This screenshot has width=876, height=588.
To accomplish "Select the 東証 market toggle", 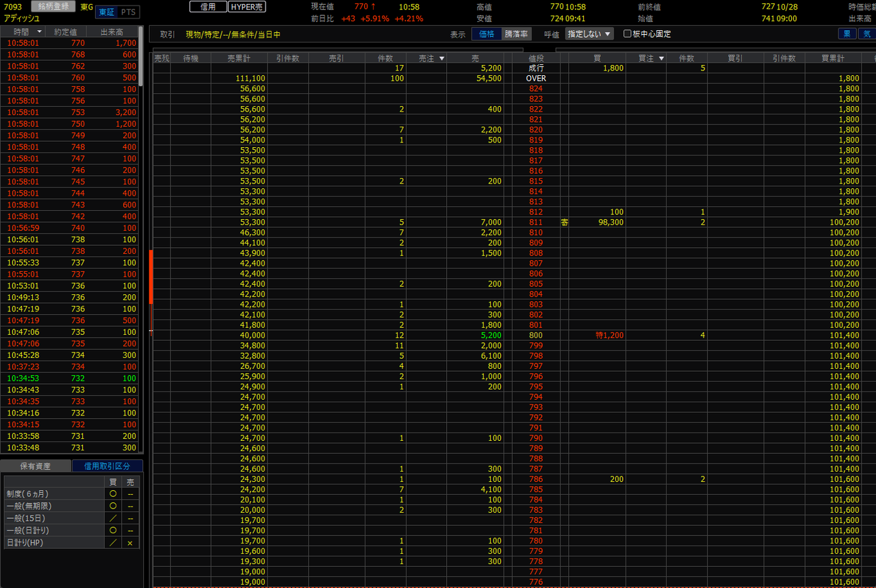I will coord(106,12).
